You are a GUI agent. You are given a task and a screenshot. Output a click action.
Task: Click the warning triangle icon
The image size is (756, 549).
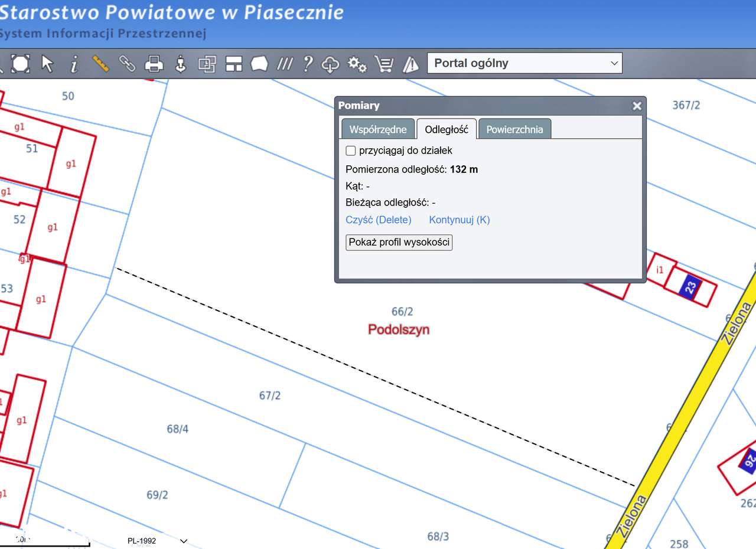tap(410, 63)
